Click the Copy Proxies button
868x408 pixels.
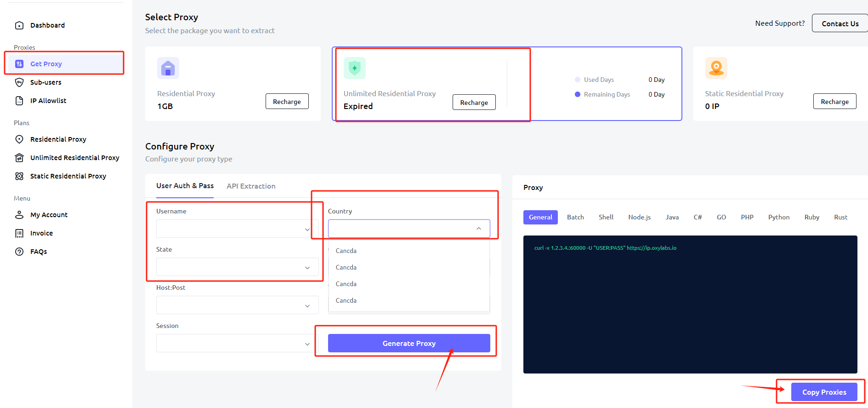(824, 392)
